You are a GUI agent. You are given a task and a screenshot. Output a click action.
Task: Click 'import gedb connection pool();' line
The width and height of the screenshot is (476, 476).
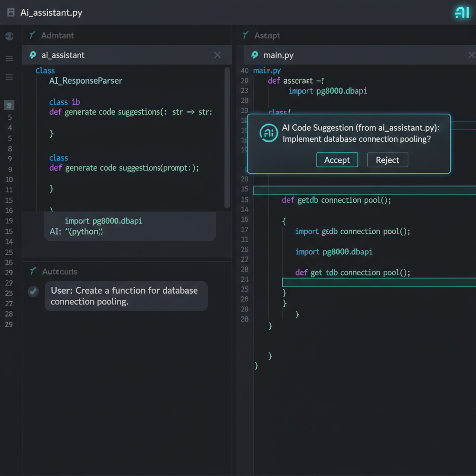[x=353, y=231]
